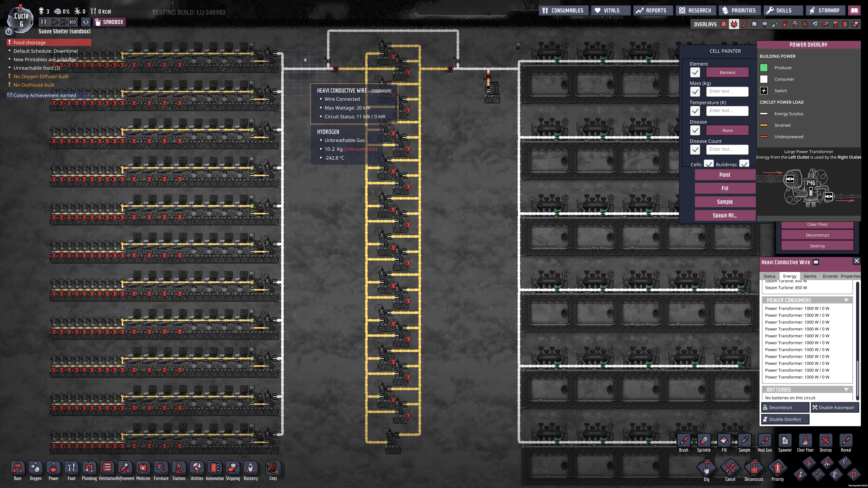Image resolution: width=868 pixels, height=488 pixels.
Task: Switch to the Properties tab
Action: coord(850,276)
